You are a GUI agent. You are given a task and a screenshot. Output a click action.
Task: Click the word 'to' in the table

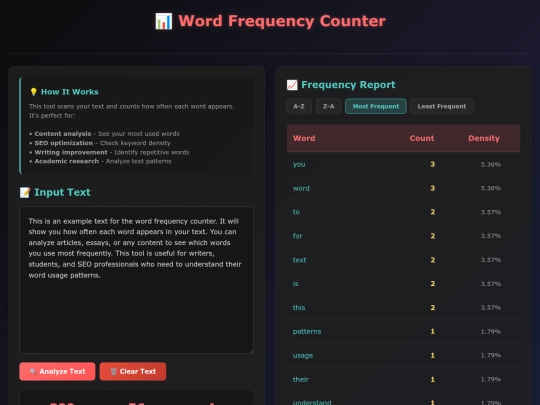point(296,212)
